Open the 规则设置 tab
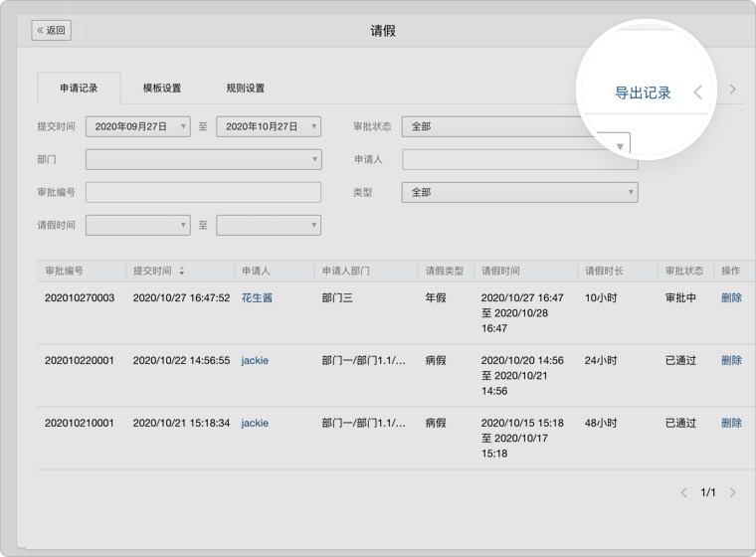Viewport: 756px width, 557px height. [246, 88]
